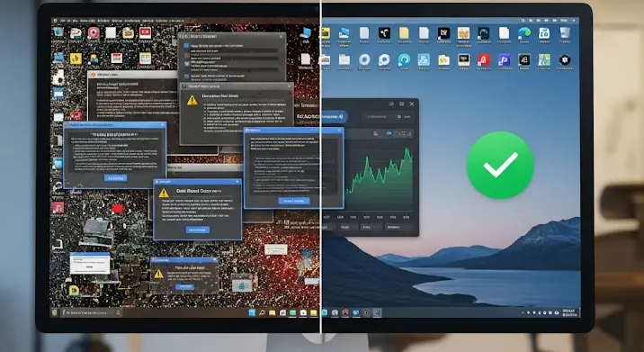The height and width of the screenshot is (352, 644).
Task: Open the blue computer icon on the cluttered desktop
Action: (306, 33)
